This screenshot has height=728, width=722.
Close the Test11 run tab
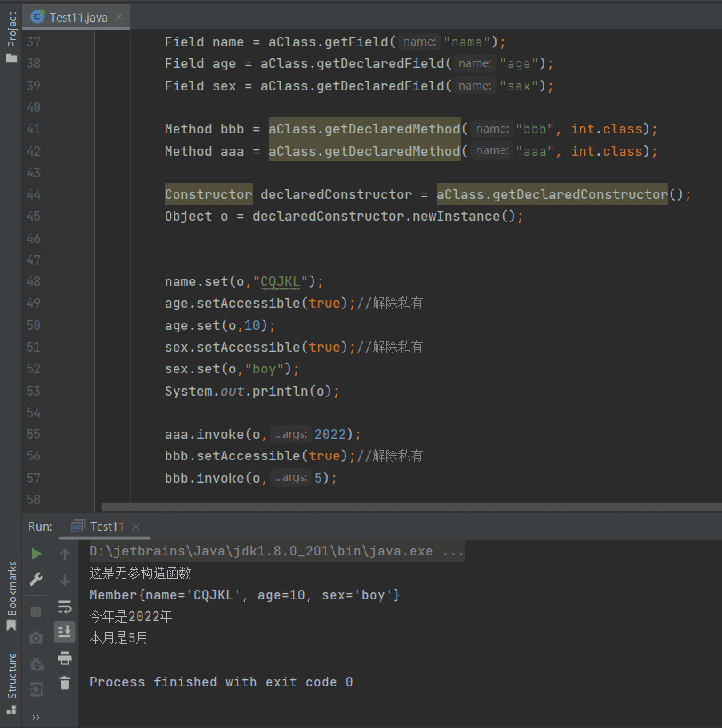click(136, 527)
